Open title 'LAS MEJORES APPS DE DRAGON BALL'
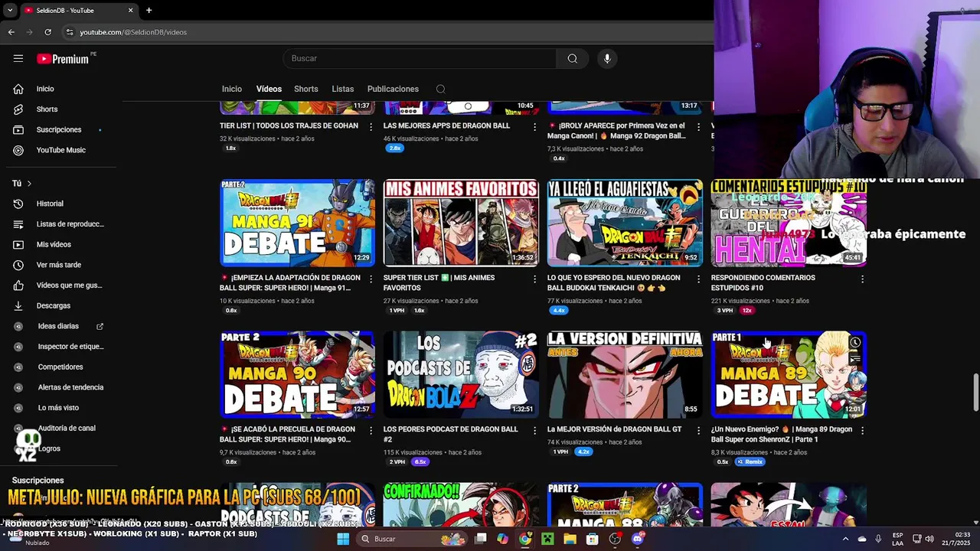This screenshot has width=980, height=551. pos(446,126)
